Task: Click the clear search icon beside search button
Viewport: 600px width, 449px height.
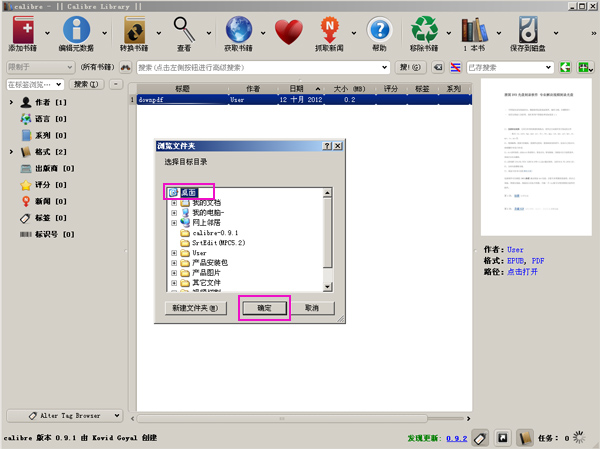Action: pos(438,67)
